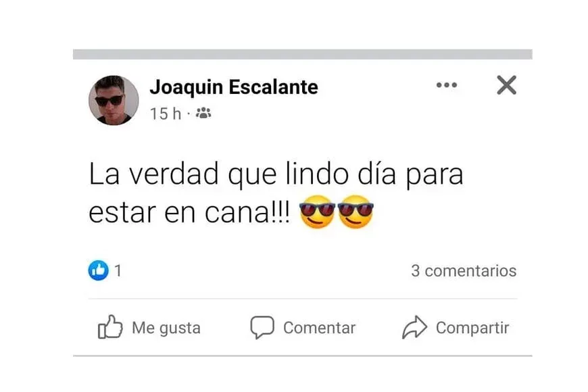Toggle like with the thumbs-up outline icon
This screenshot has width=588, height=392.
110,326
